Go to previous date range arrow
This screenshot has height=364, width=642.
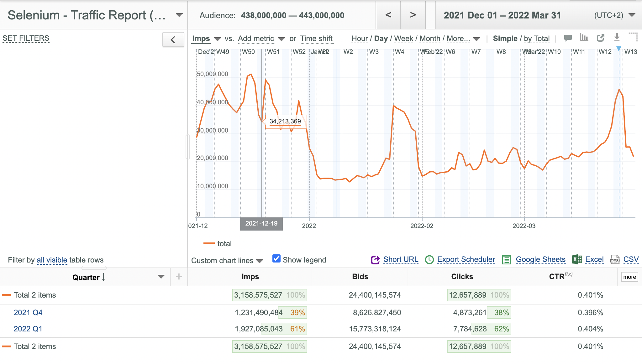[x=388, y=15]
